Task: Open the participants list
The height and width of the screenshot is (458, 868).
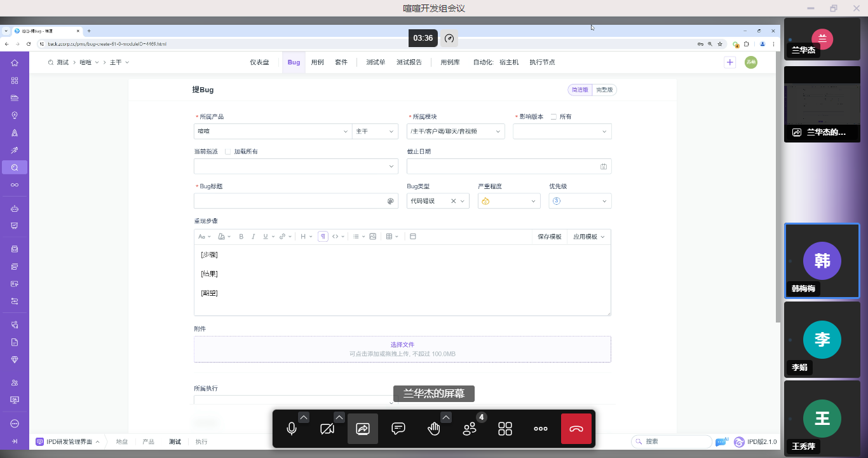Action: point(470,429)
